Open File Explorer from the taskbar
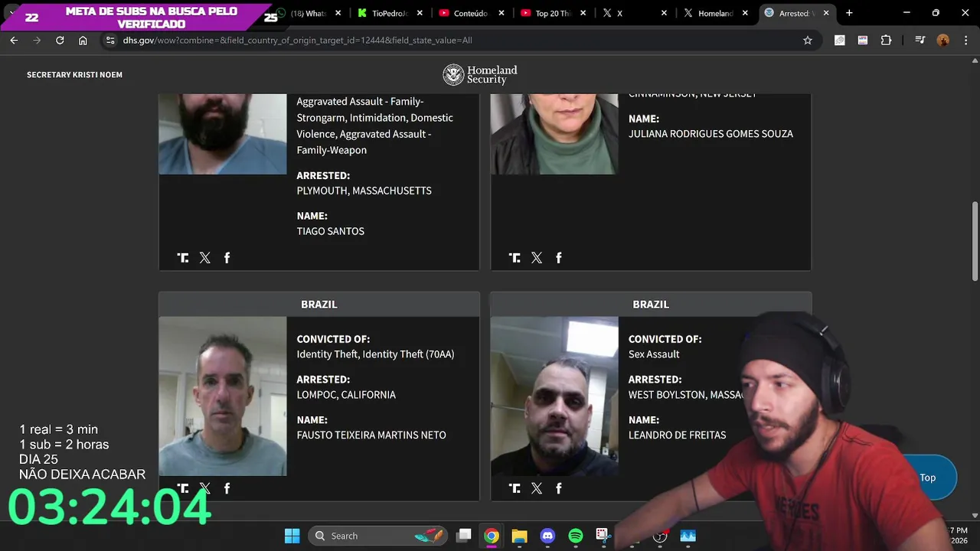The height and width of the screenshot is (551, 980). tap(519, 536)
